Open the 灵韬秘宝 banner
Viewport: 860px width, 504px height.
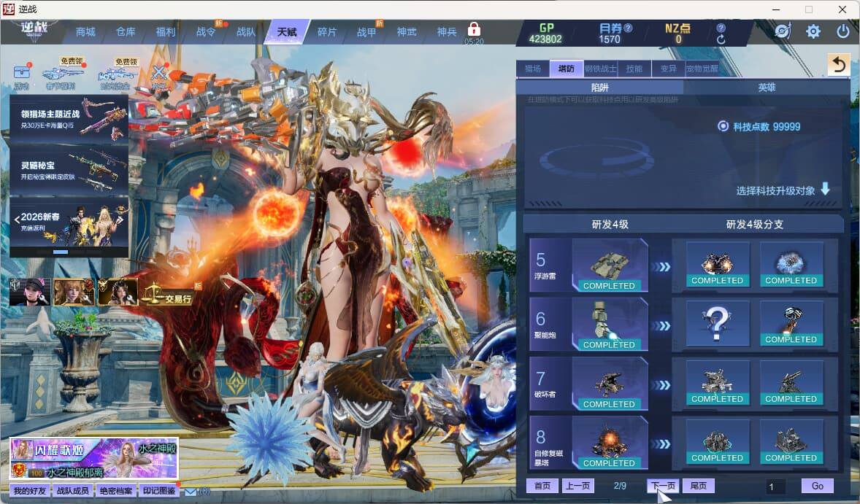pos(69,171)
